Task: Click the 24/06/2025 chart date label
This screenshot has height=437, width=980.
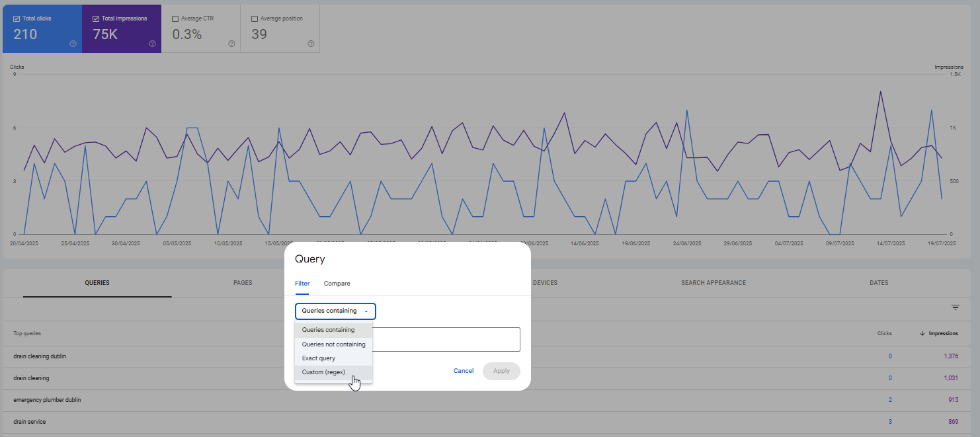Action: click(688, 243)
